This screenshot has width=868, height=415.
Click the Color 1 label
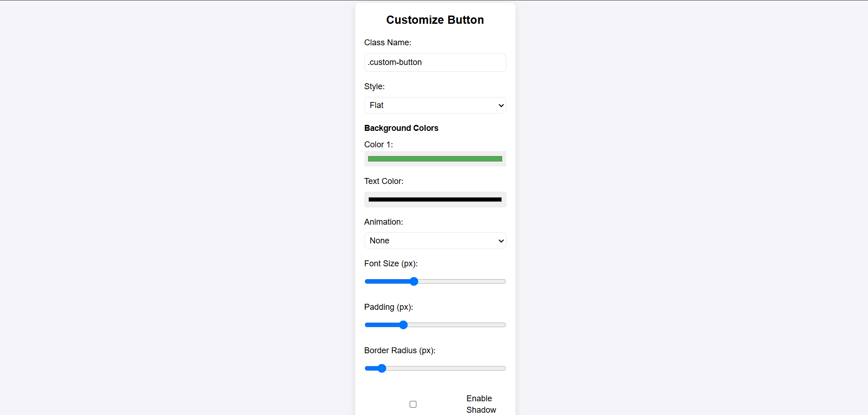click(x=378, y=145)
